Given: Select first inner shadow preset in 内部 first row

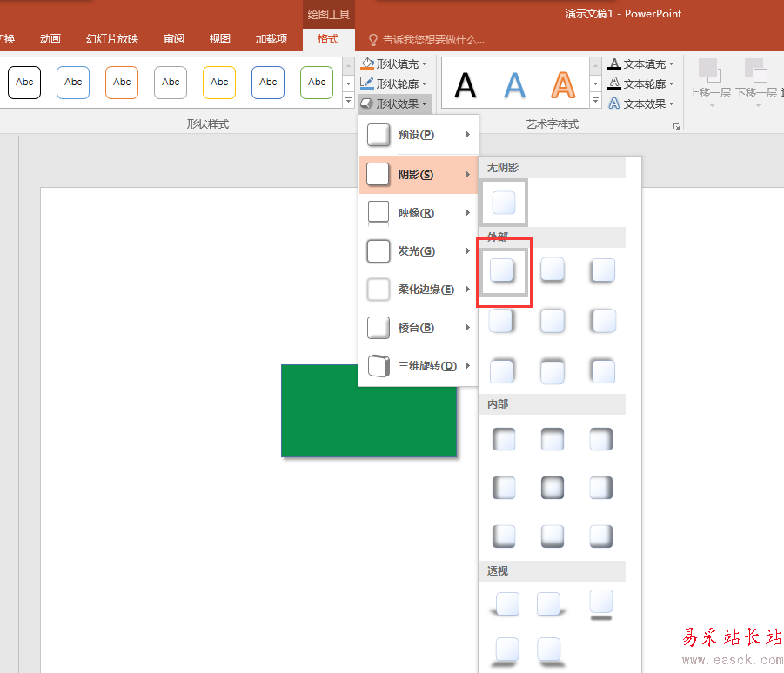Looking at the screenshot, I should coord(504,440).
